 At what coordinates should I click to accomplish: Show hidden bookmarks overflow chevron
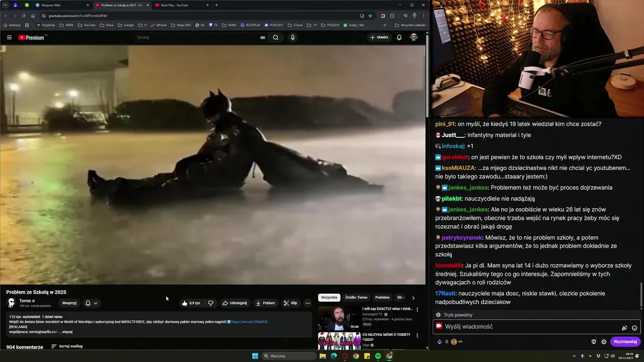click(385, 25)
